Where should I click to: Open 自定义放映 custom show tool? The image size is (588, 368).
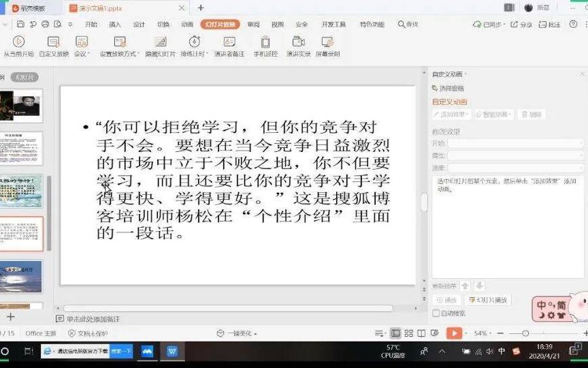pyautogui.click(x=54, y=42)
